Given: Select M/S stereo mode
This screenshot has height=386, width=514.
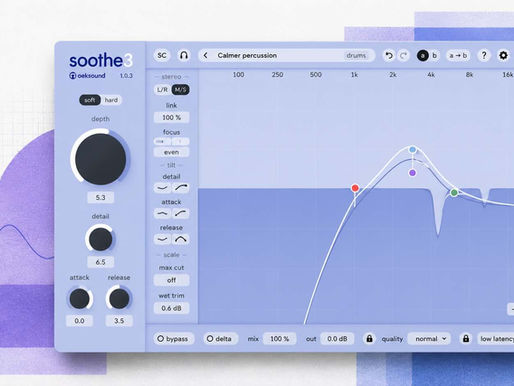Looking at the screenshot, I should click(180, 90).
